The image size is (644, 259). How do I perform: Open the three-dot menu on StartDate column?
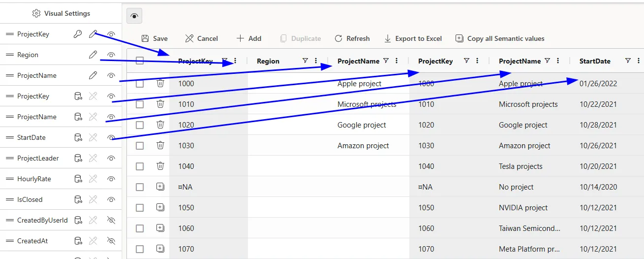(x=639, y=61)
